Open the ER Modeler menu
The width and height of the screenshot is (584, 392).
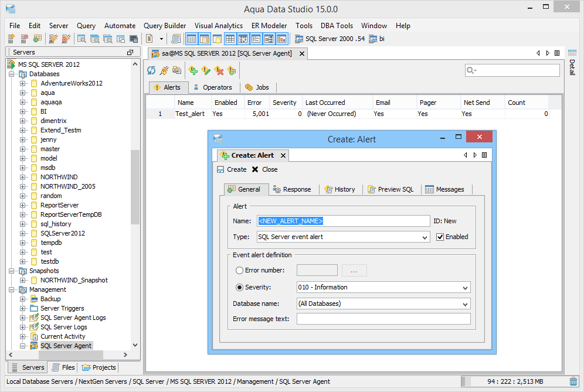[269, 26]
